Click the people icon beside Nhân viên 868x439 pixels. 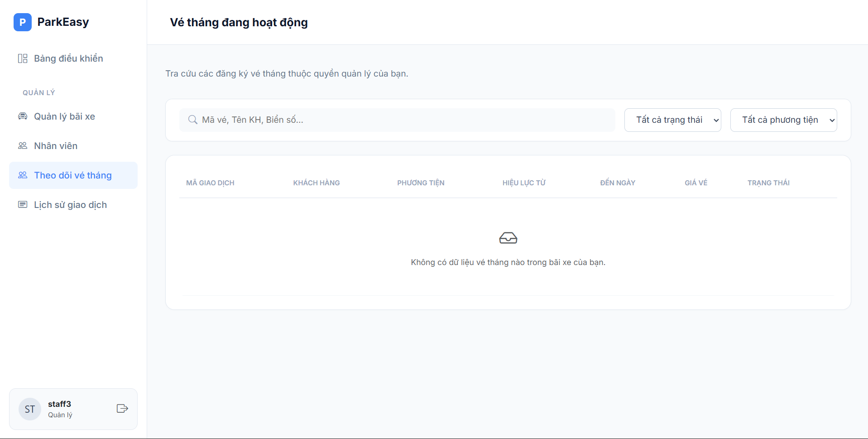pos(23,146)
